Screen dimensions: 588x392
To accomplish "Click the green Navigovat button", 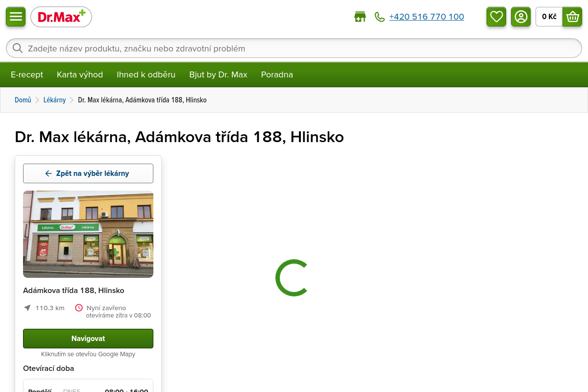I will click(88, 339).
